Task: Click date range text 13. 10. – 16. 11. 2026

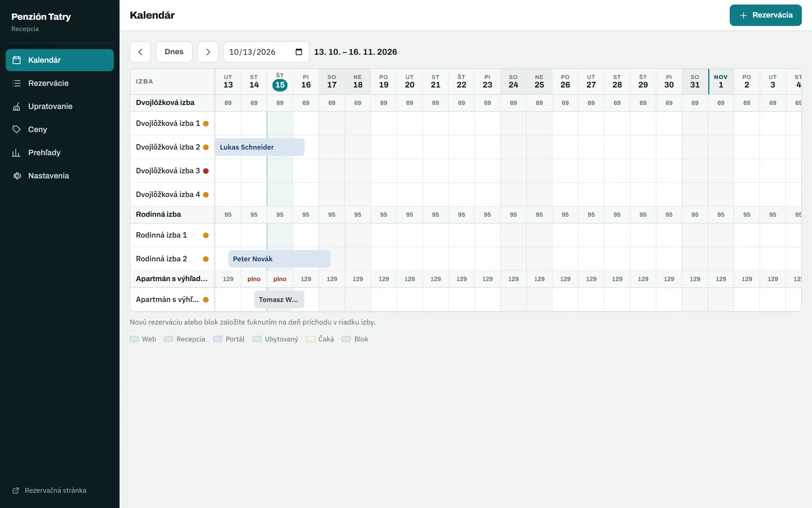Action: [356, 52]
